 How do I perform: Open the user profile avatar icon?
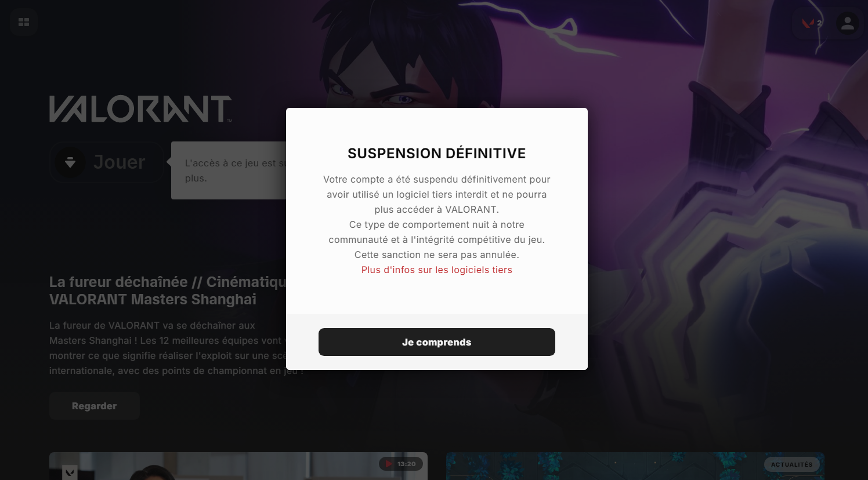coord(847,23)
